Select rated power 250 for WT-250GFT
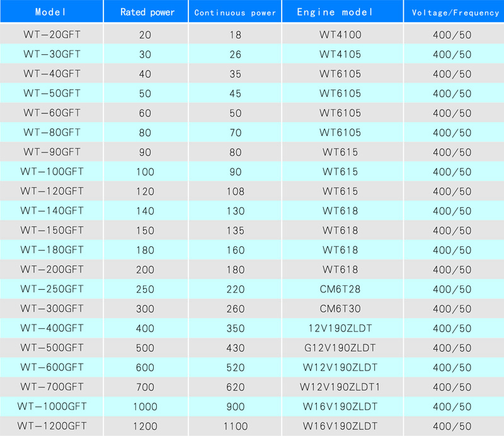The width and height of the screenshot is (504, 436). (146, 289)
